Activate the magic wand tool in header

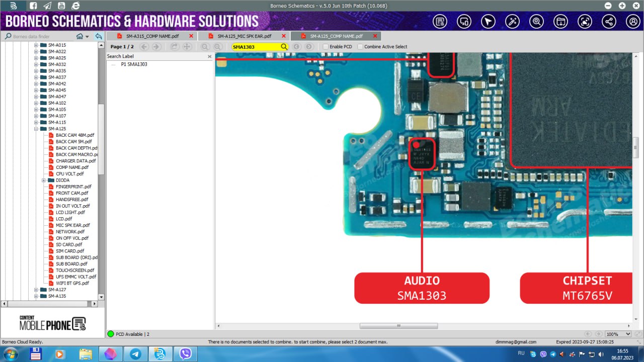click(512, 22)
